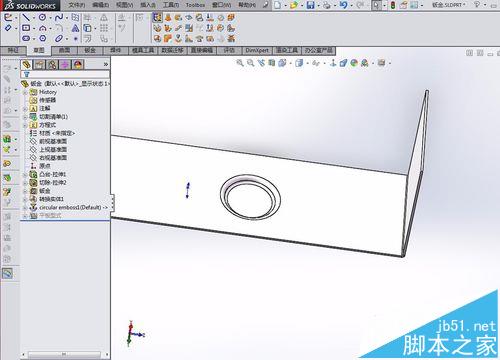
Task: Open the Toolbox menu
Action: point(195,5)
